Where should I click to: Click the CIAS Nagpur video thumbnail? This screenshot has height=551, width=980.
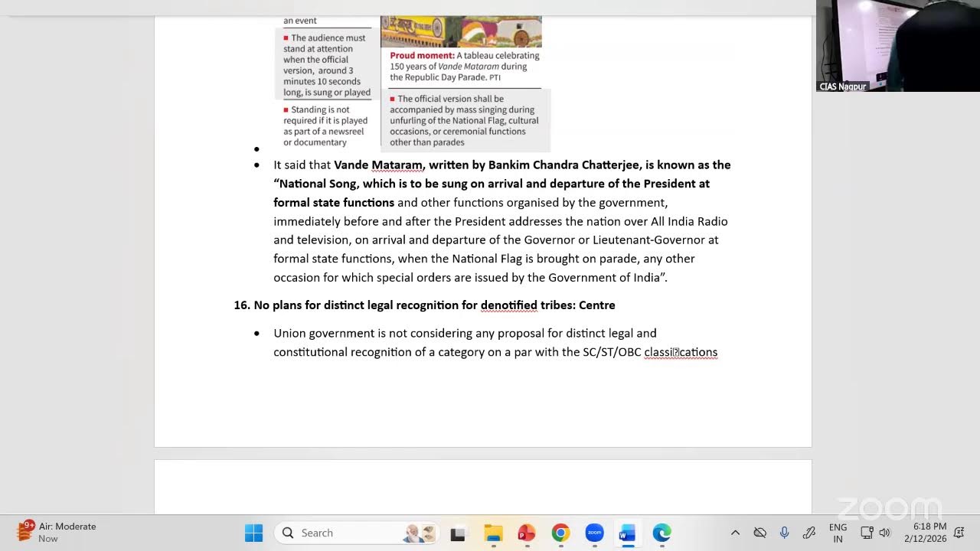pyautogui.click(x=897, y=46)
